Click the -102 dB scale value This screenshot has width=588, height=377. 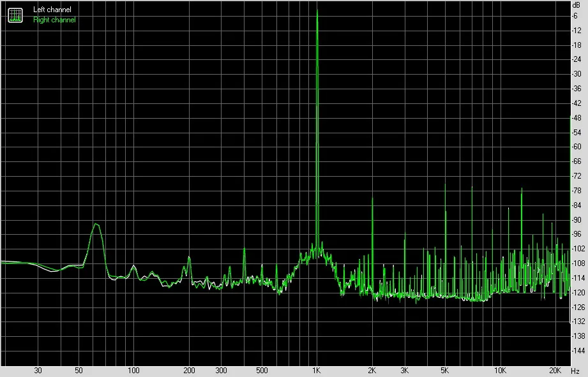click(578, 248)
